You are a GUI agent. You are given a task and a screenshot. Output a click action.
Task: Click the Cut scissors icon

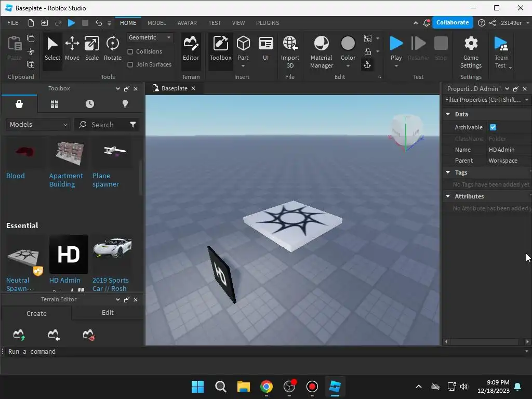[x=31, y=51]
